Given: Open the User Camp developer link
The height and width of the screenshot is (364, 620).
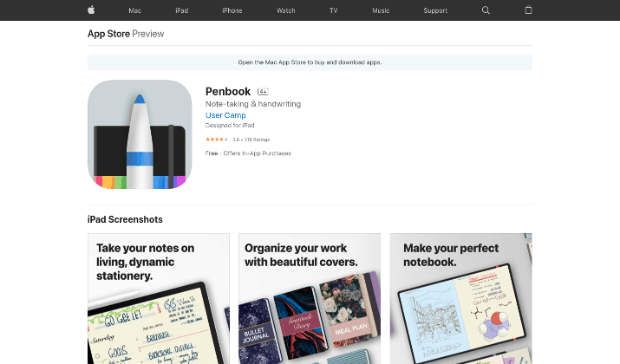Looking at the screenshot, I should (x=225, y=115).
